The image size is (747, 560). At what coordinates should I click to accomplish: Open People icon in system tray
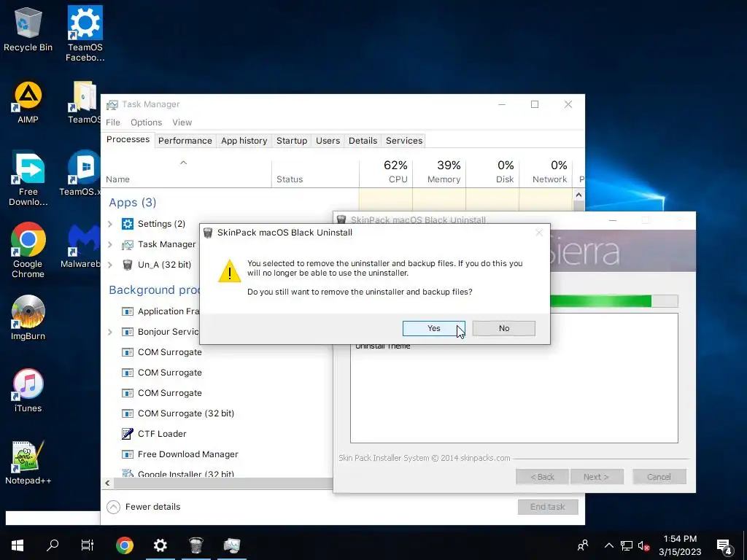click(x=583, y=545)
